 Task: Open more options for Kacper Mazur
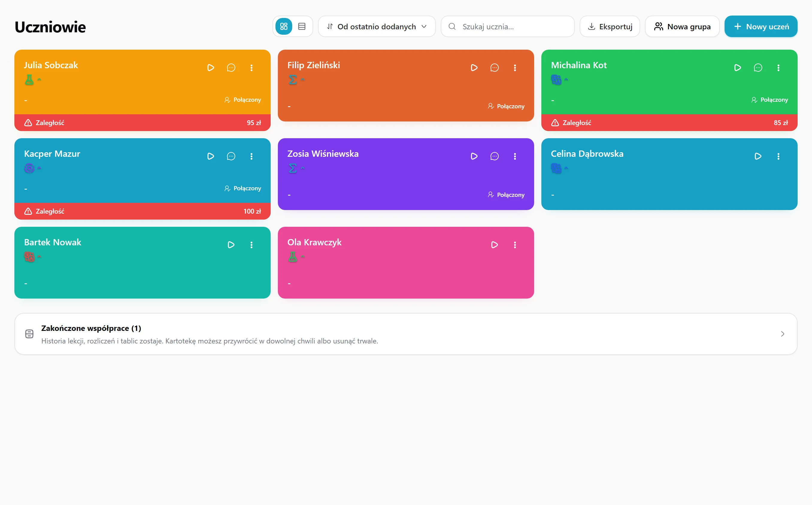point(252,156)
